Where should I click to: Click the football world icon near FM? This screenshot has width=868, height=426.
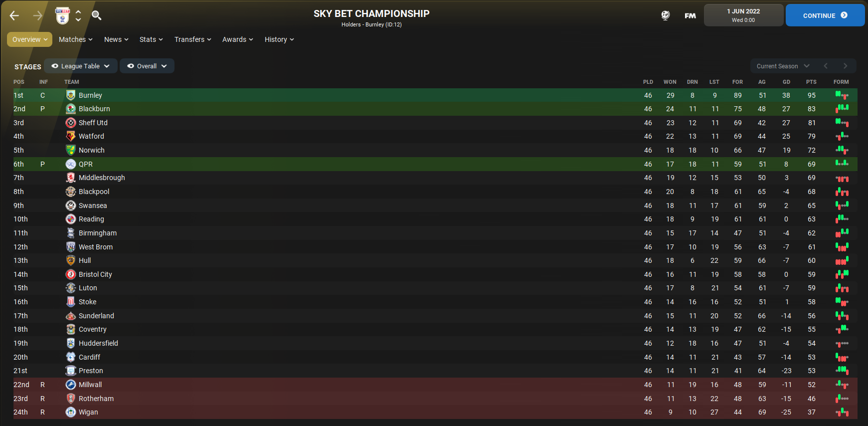click(x=666, y=15)
